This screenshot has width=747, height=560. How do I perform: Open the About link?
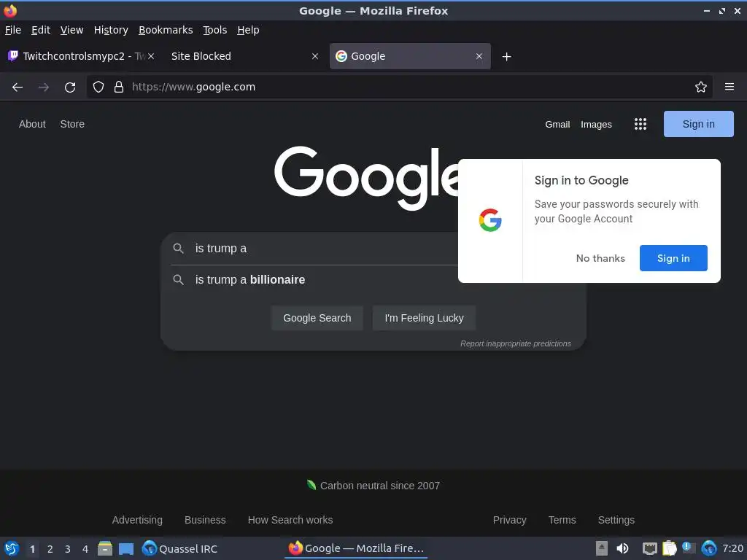click(32, 124)
